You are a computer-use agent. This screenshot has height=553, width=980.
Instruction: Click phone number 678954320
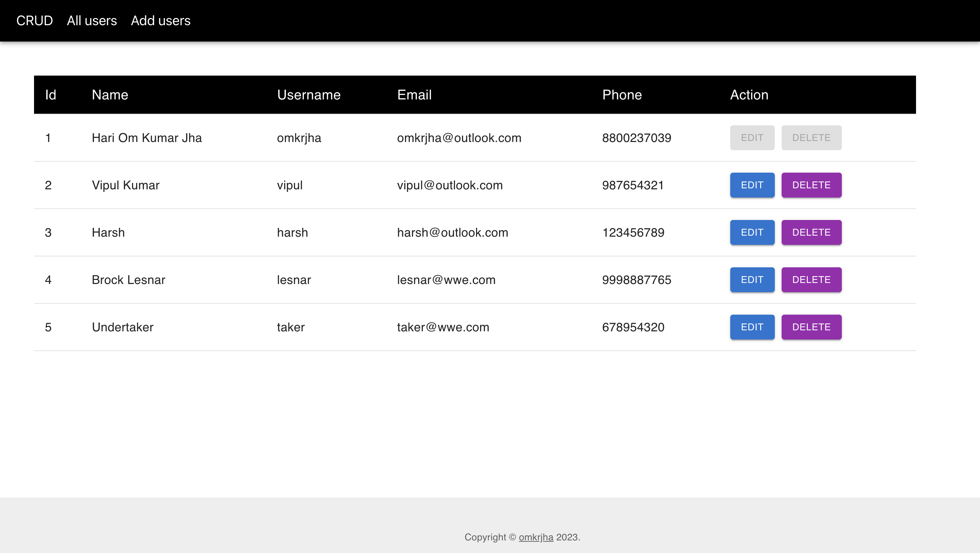coord(633,327)
